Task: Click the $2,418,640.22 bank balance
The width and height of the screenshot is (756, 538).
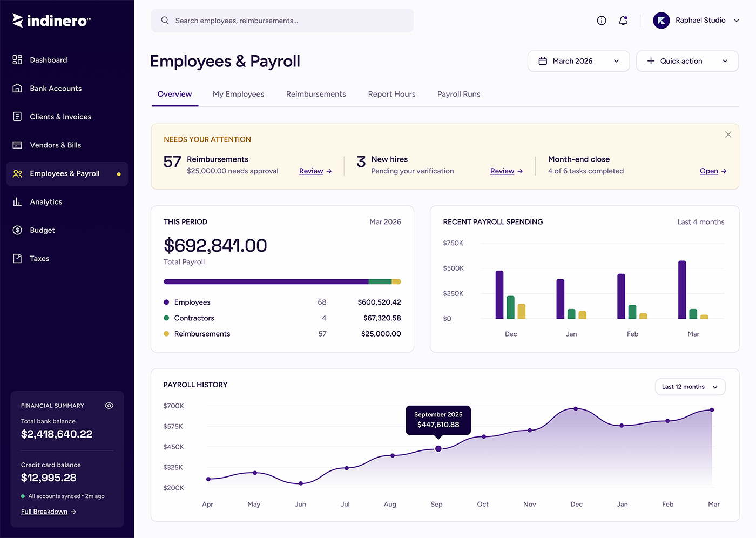Action: [x=57, y=434]
